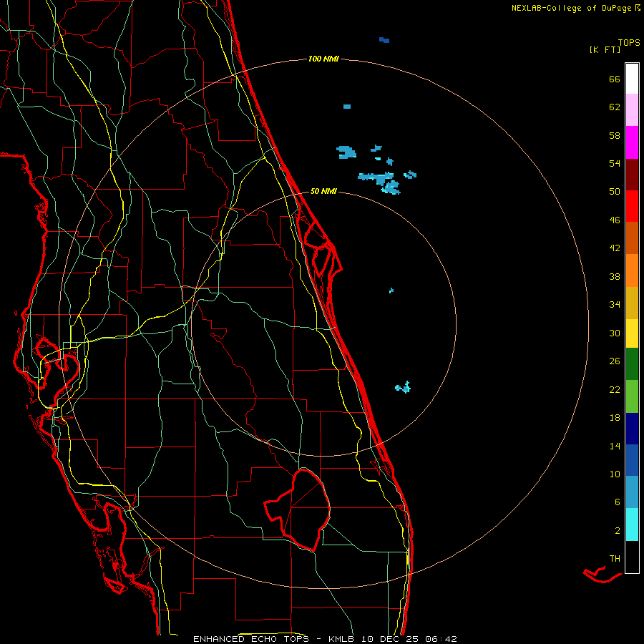
Task: Click the orange 42 kft legend swatch
Action: [632, 270]
